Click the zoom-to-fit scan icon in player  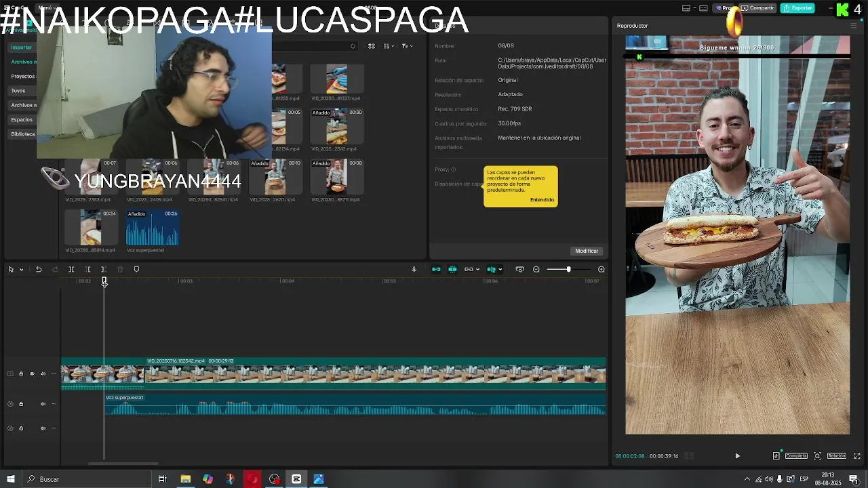817,456
